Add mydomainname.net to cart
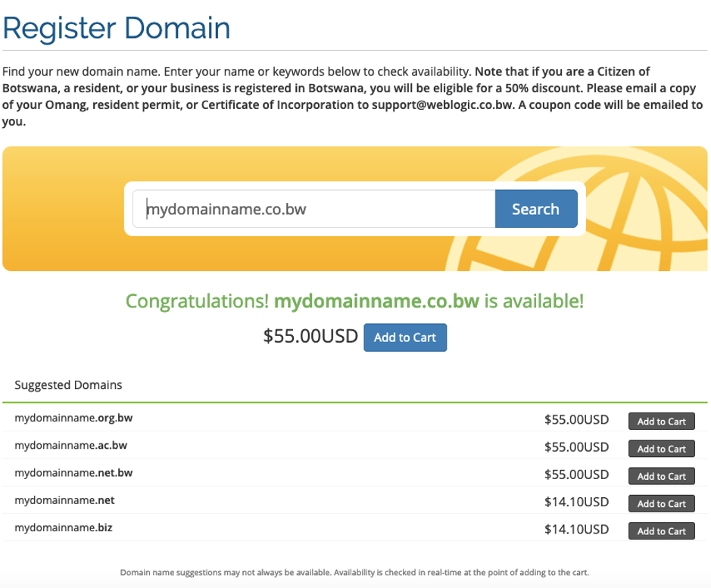 [x=661, y=503]
